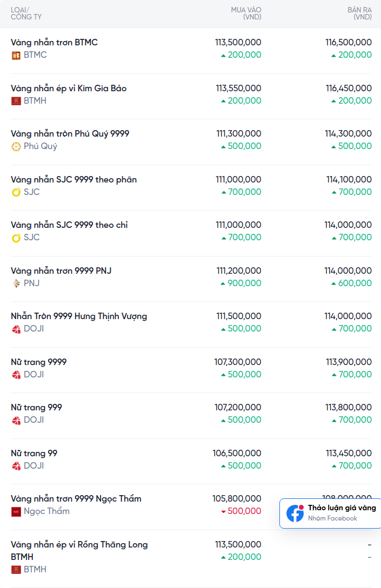Click DOJI company name under Nữ trang 999
The height and width of the screenshot is (588, 381).
click(x=34, y=420)
